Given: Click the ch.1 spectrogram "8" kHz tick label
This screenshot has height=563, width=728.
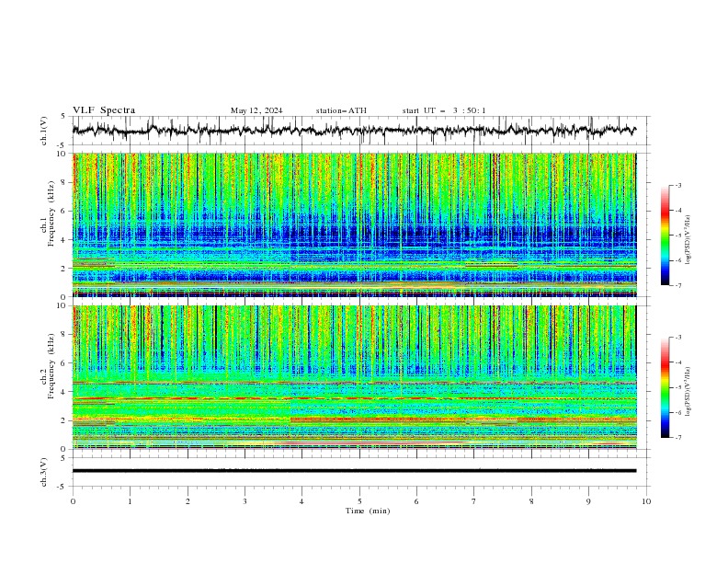Looking at the screenshot, I should [63, 182].
